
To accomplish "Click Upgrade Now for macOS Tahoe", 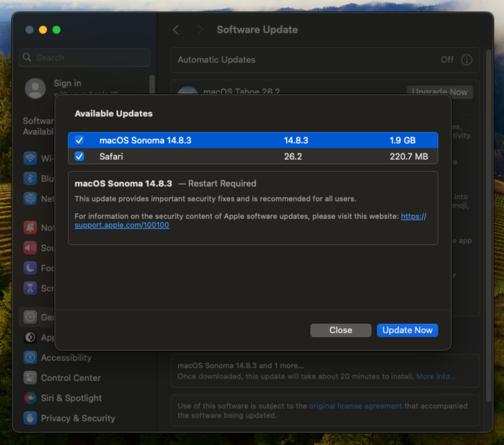I will click(x=440, y=92).
